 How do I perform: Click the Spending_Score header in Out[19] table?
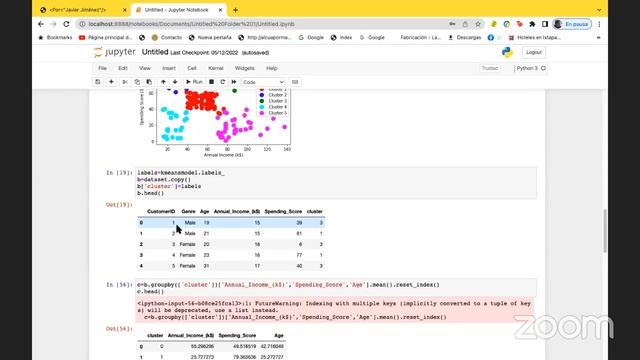point(283,211)
